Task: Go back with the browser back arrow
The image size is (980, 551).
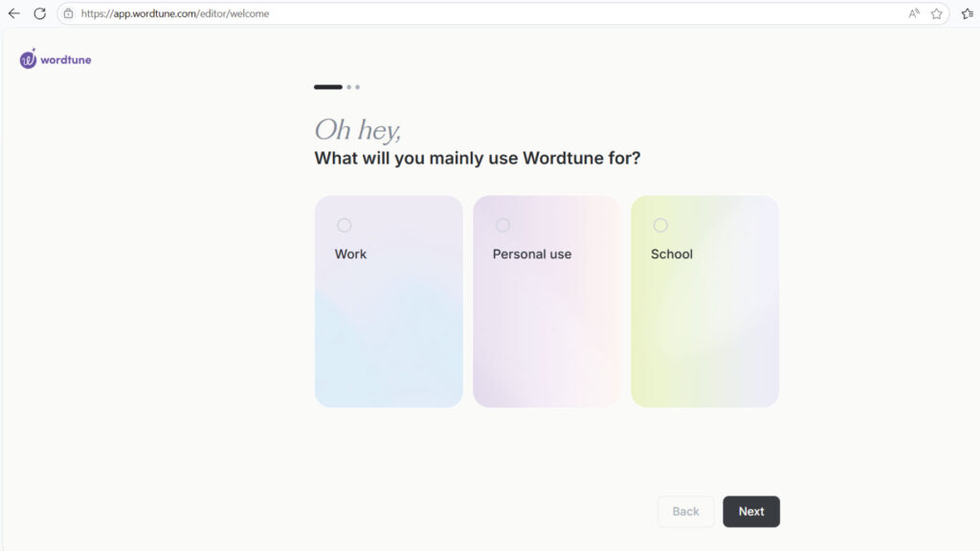Action: pyautogui.click(x=13, y=13)
